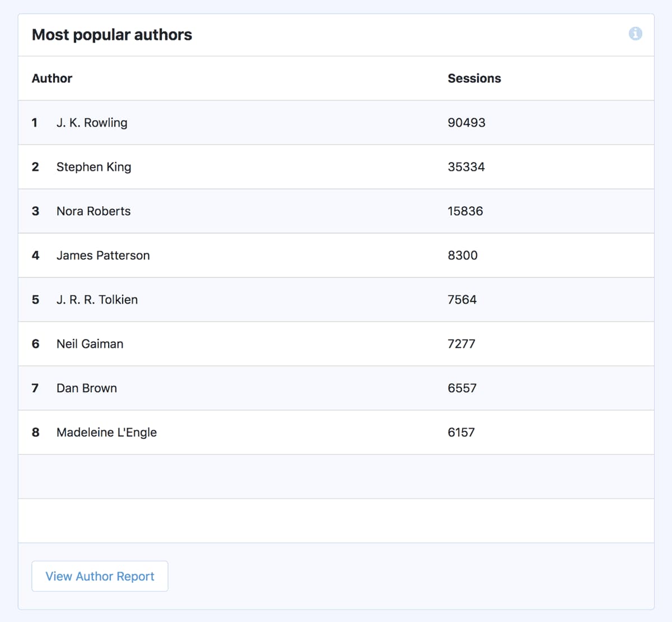
Task: Sort by the Author column header
Action: point(52,78)
